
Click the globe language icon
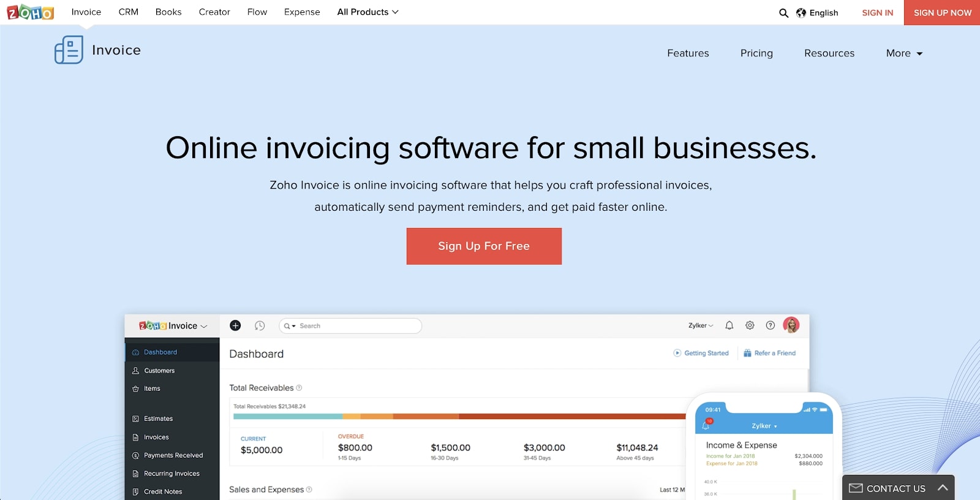pos(801,13)
